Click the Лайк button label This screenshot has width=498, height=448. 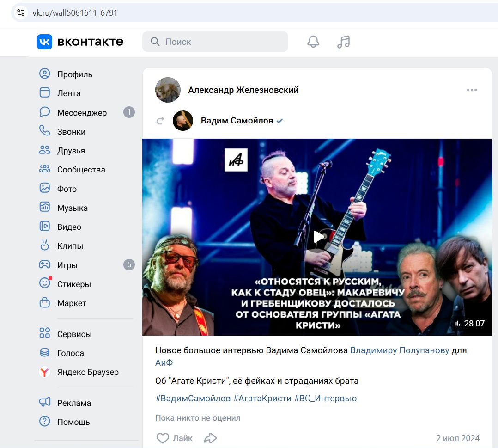[x=182, y=438]
